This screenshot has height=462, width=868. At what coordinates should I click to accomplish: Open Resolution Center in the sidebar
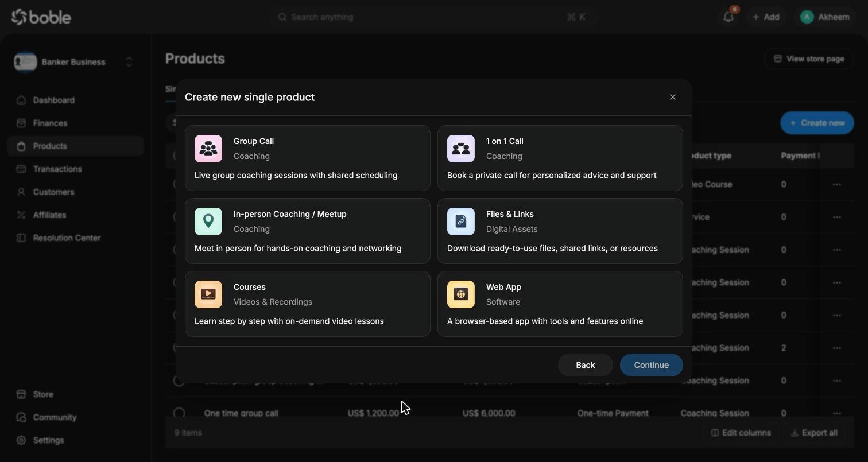(x=75, y=238)
